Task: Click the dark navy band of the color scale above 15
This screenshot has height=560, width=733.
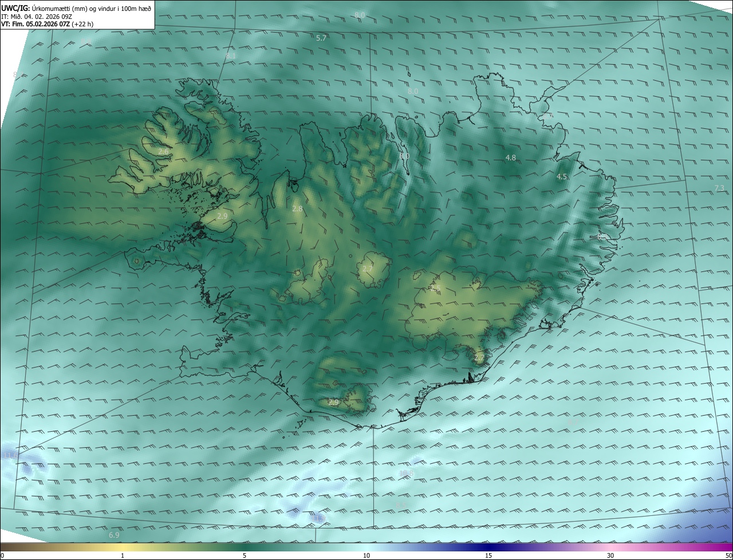Action: [488, 547]
